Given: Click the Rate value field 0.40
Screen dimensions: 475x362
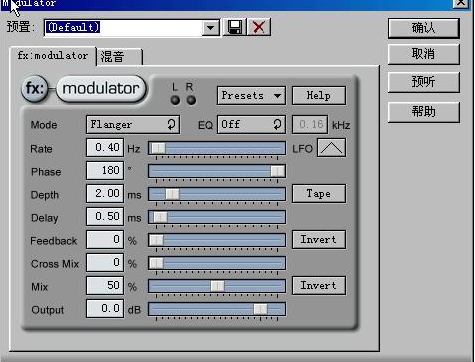Looking at the screenshot, I should (x=105, y=147).
